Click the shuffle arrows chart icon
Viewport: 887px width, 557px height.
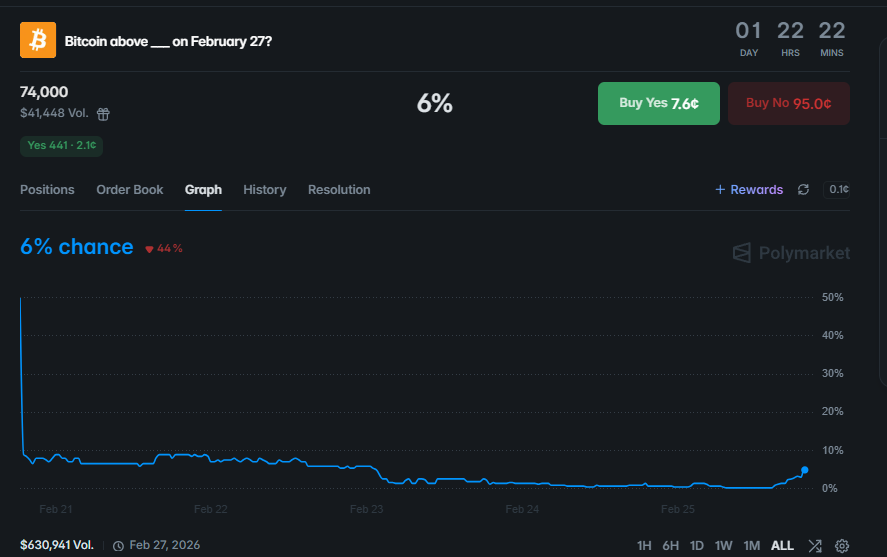click(815, 546)
